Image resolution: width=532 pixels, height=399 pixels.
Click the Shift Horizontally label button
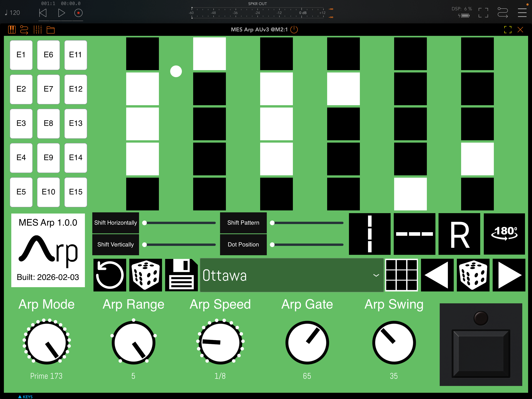point(116,223)
